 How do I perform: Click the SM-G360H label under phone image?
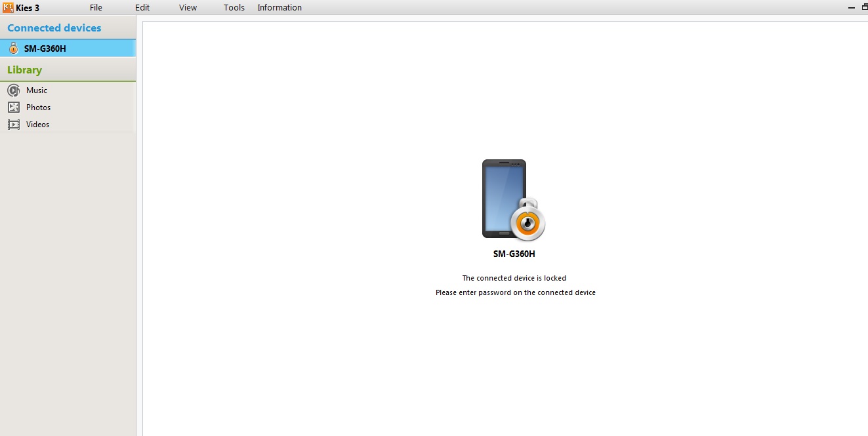(x=514, y=254)
